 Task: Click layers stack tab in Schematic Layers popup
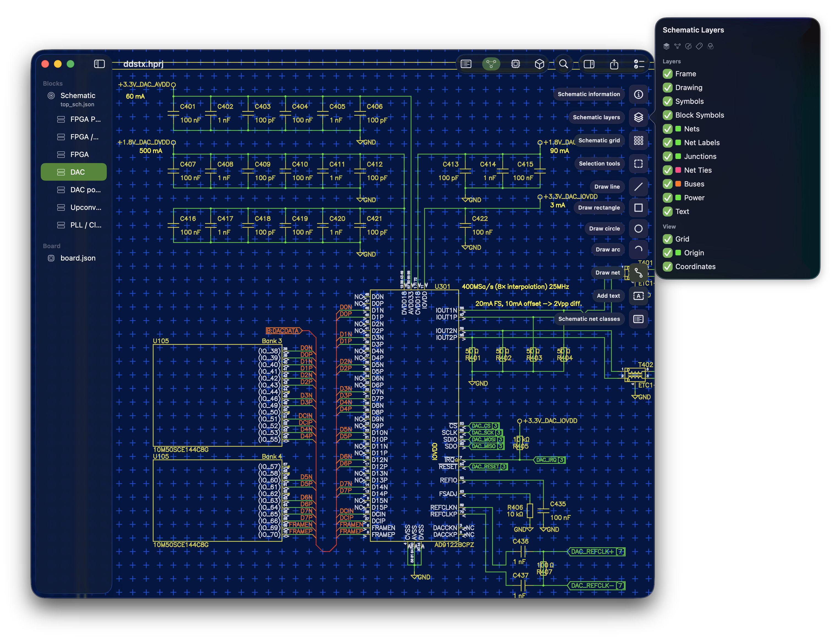(x=666, y=46)
